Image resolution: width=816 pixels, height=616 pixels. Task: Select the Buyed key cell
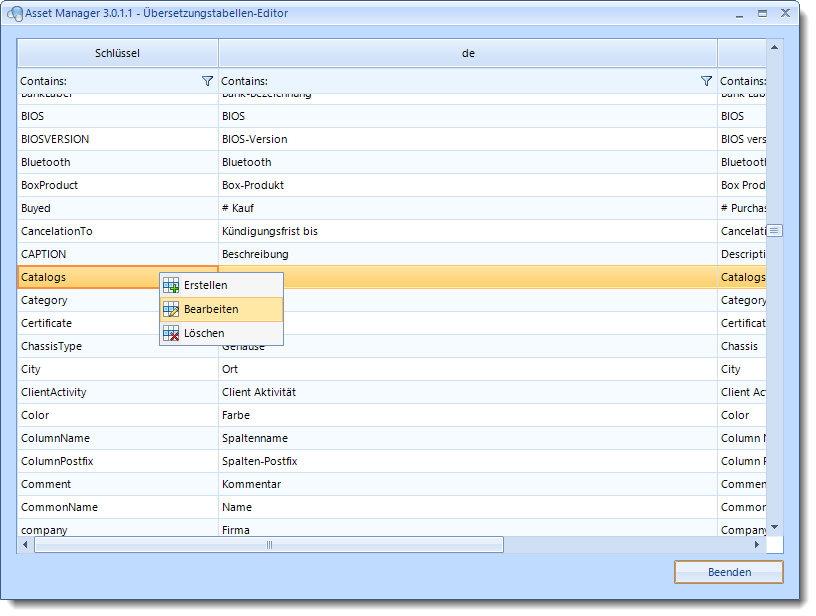point(118,208)
